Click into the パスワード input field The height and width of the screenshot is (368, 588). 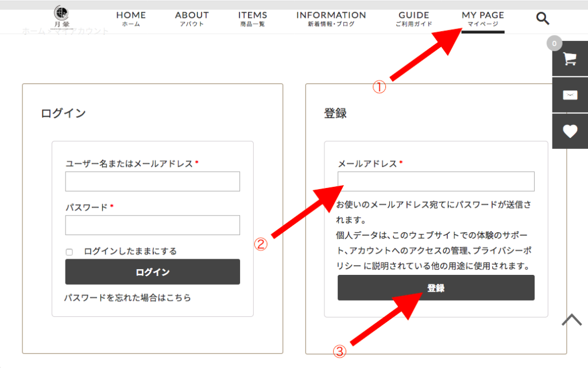click(x=152, y=225)
